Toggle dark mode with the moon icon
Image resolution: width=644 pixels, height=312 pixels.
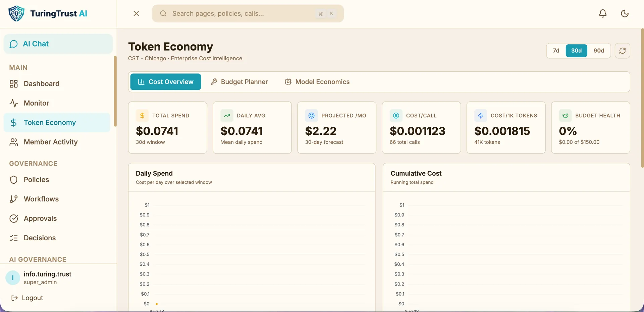pos(625,13)
